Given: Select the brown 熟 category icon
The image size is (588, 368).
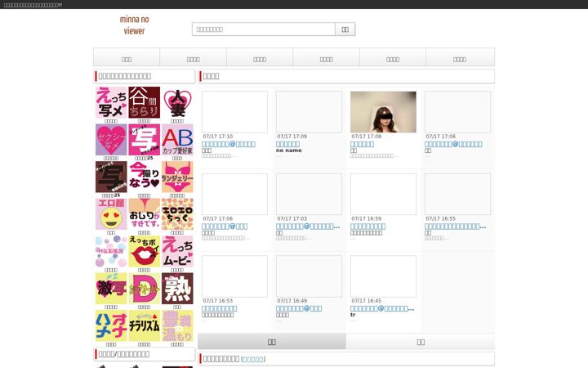Looking at the screenshot, I should point(177,289).
